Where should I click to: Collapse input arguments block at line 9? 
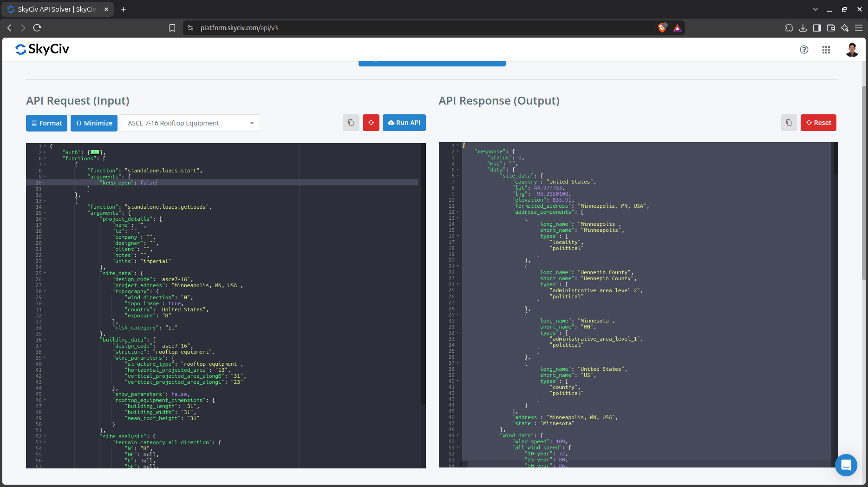tap(45, 177)
